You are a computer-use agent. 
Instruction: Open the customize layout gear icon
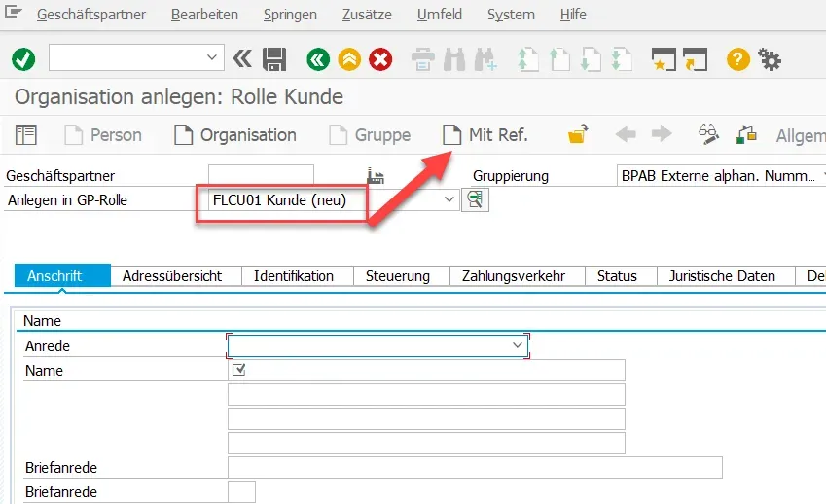[x=770, y=59]
